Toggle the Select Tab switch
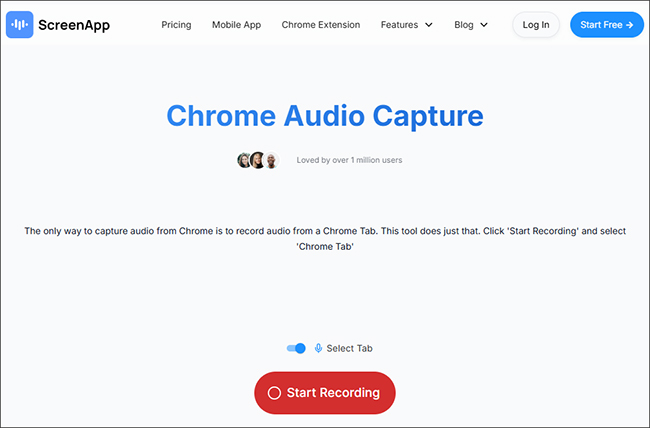650x428 pixels. click(x=296, y=348)
